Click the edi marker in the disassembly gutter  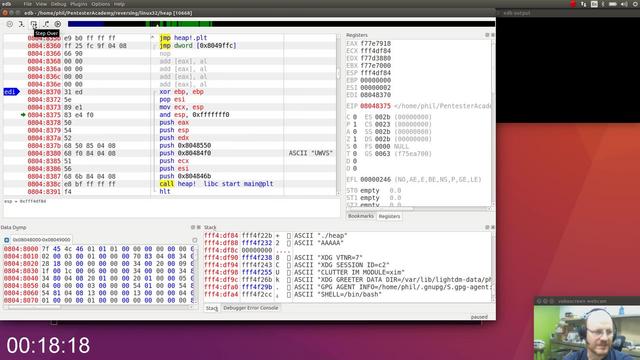pos(11,92)
